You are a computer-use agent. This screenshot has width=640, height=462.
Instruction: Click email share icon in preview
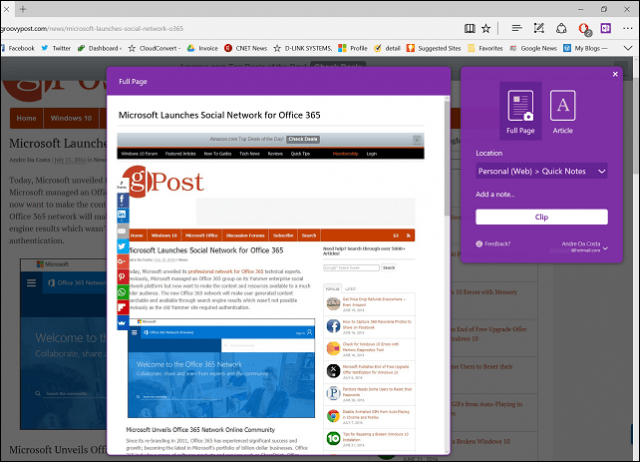pos(122,231)
